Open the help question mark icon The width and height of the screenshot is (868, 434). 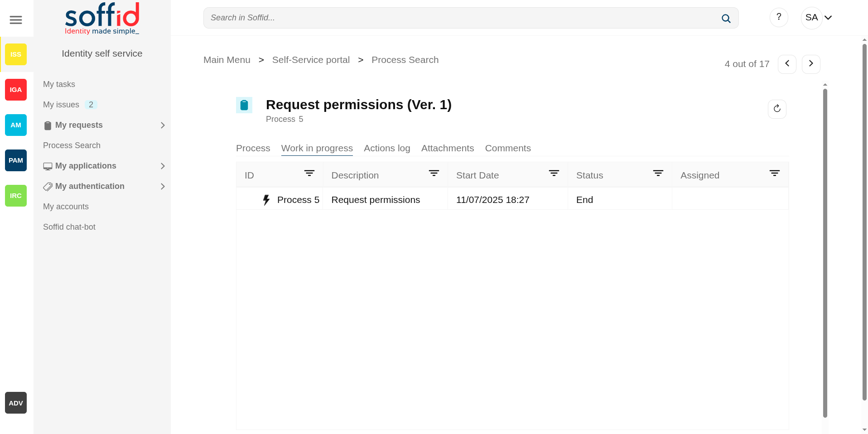tap(779, 17)
